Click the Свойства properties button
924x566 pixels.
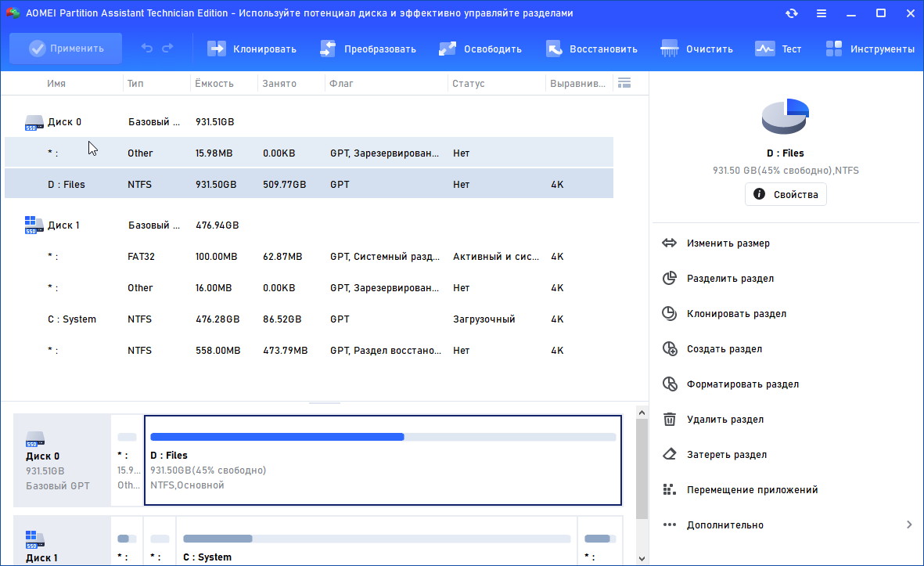786,194
